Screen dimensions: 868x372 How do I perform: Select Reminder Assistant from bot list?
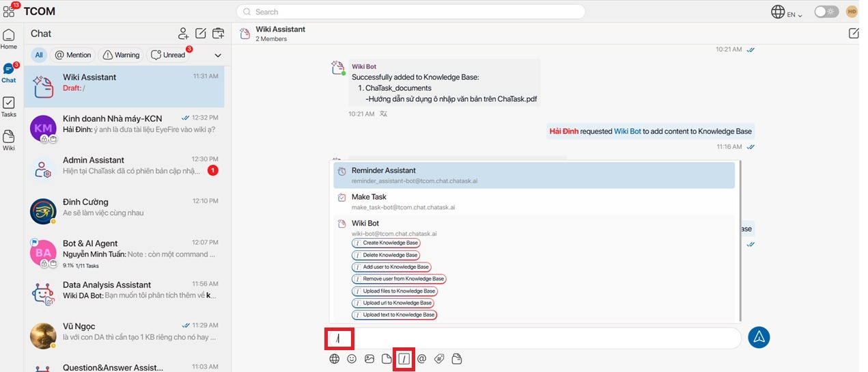pyautogui.click(x=534, y=175)
